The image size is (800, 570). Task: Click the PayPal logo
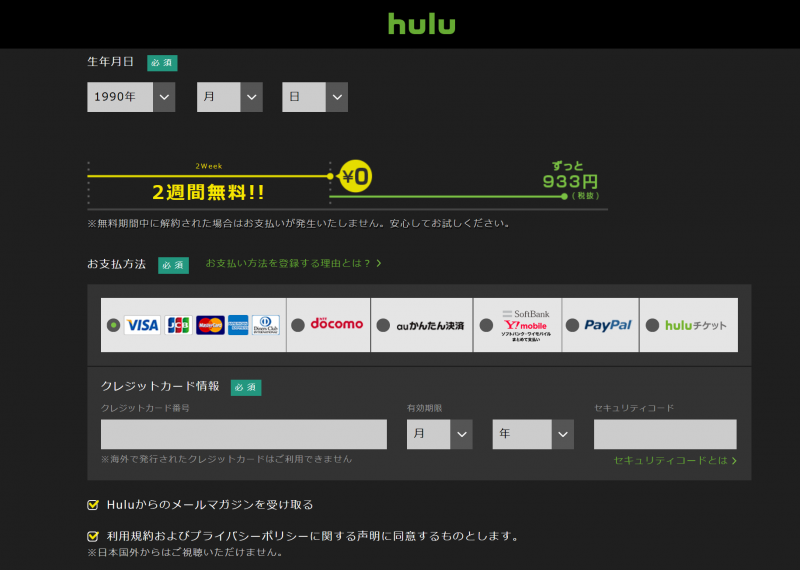point(608,325)
